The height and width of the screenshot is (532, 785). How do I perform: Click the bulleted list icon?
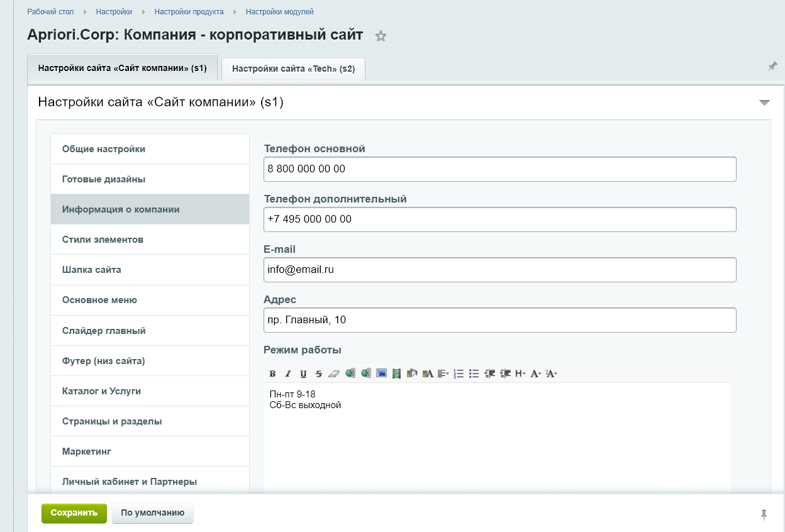point(474,374)
